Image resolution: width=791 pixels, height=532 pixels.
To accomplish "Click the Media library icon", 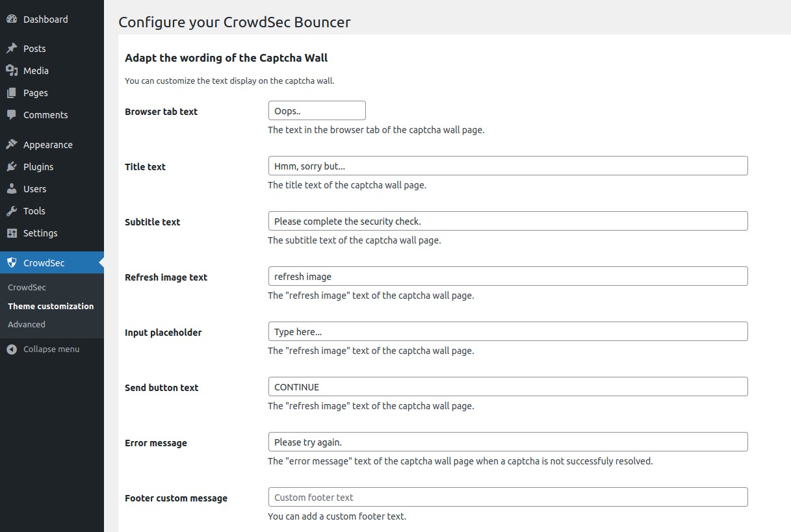I will coord(12,71).
